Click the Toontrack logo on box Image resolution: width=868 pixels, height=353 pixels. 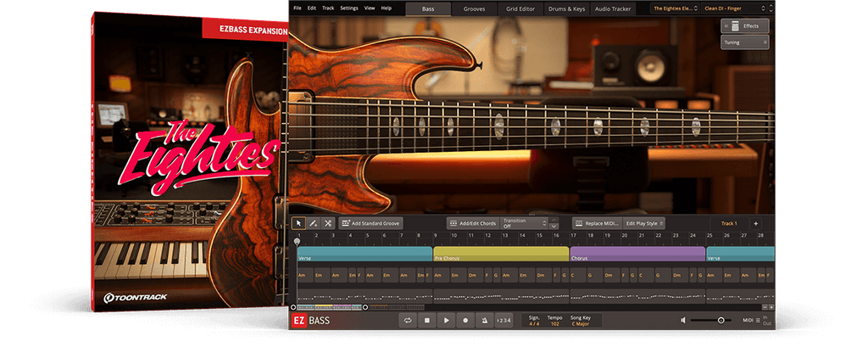pos(135,298)
